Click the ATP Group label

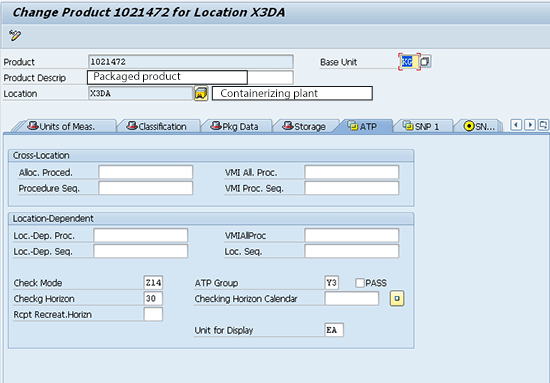[x=216, y=283]
